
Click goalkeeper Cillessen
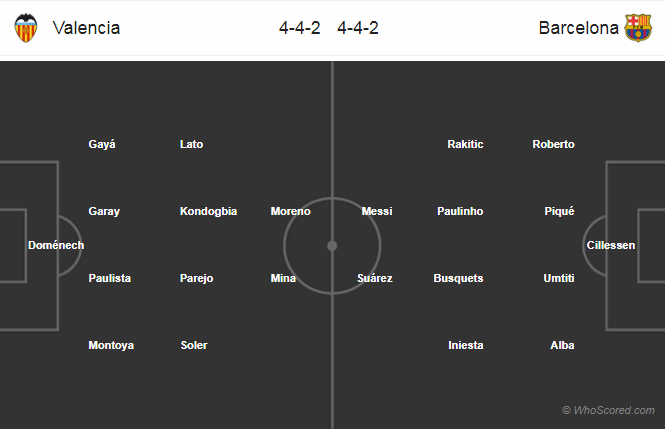pos(611,246)
